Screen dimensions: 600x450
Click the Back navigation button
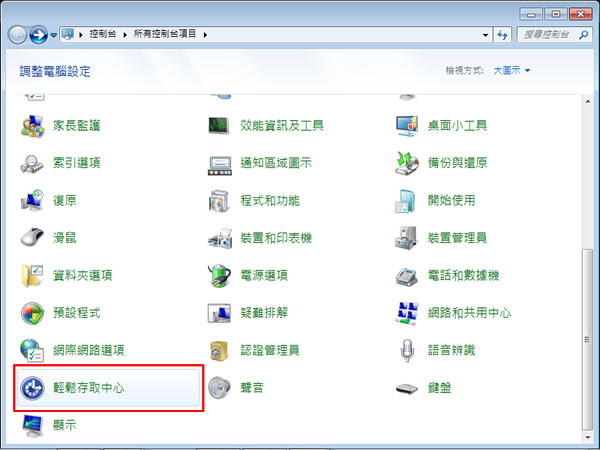click(x=17, y=35)
